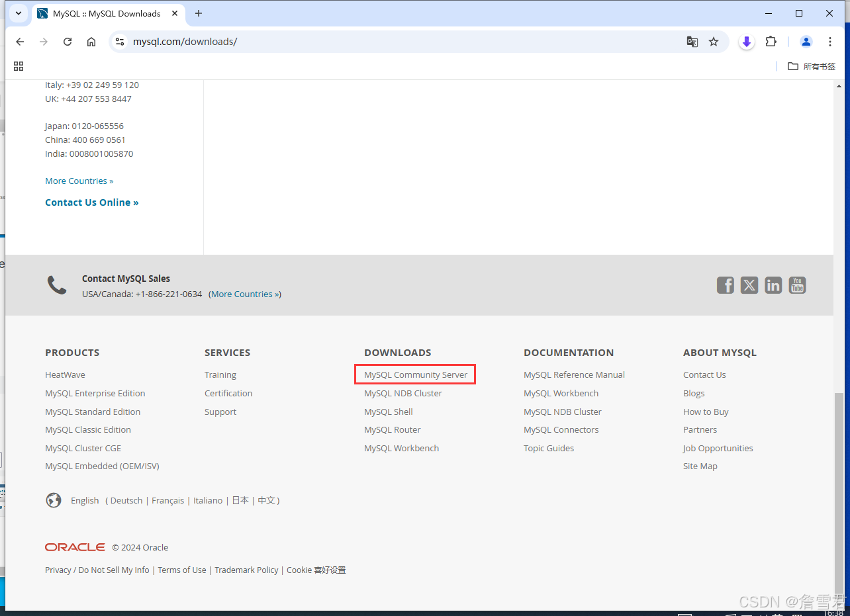Open the browser home page

click(91, 42)
